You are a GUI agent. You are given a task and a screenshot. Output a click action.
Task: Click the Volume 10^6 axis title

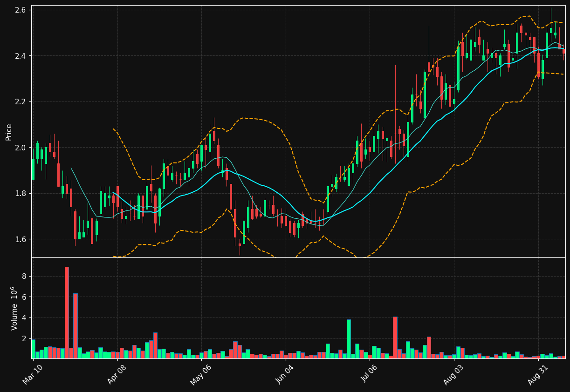[x=14, y=308]
